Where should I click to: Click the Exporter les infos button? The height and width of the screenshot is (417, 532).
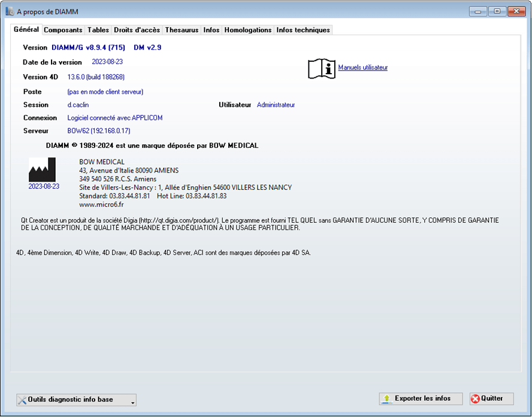(x=421, y=398)
